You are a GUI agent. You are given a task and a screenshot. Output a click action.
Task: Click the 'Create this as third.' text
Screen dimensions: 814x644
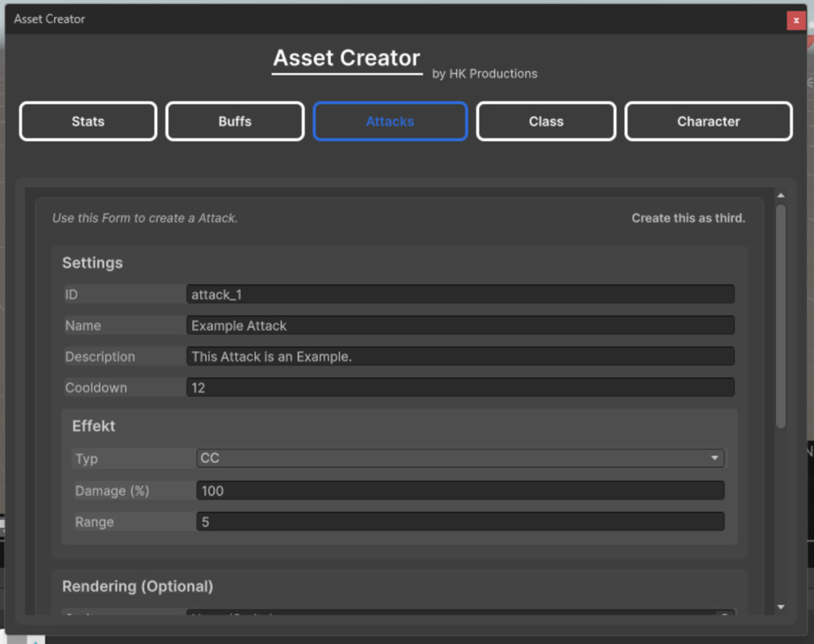coord(688,217)
